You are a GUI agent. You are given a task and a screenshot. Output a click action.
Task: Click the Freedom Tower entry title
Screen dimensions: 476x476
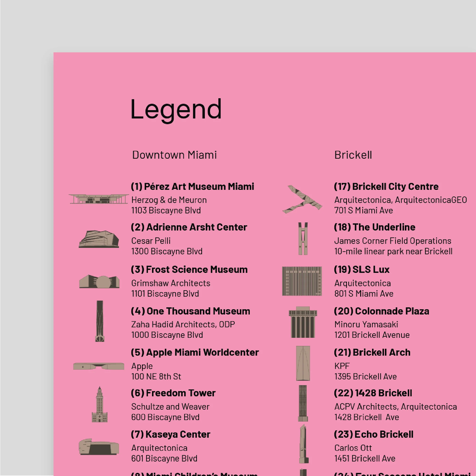(173, 393)
